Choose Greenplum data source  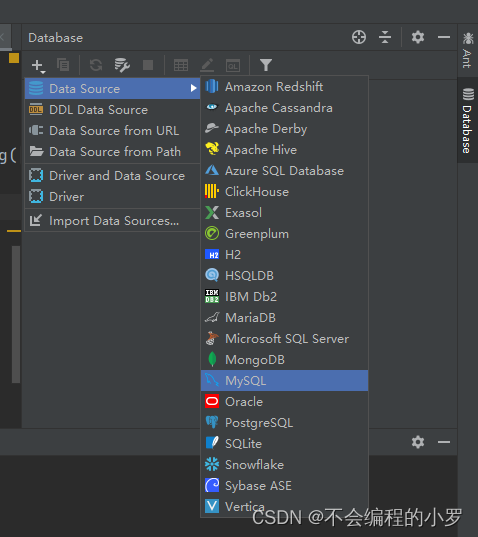point(285,234)
